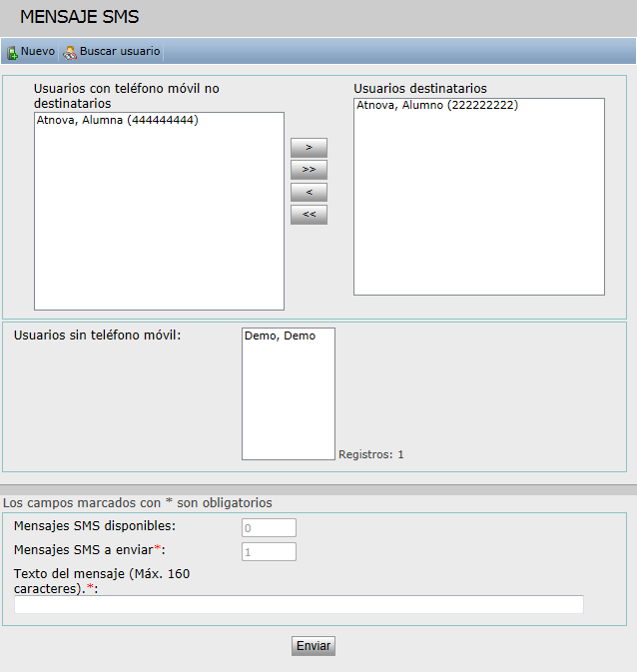Focus the Texto del mensaje input
The image size is (637, 672).
point(299,604)
